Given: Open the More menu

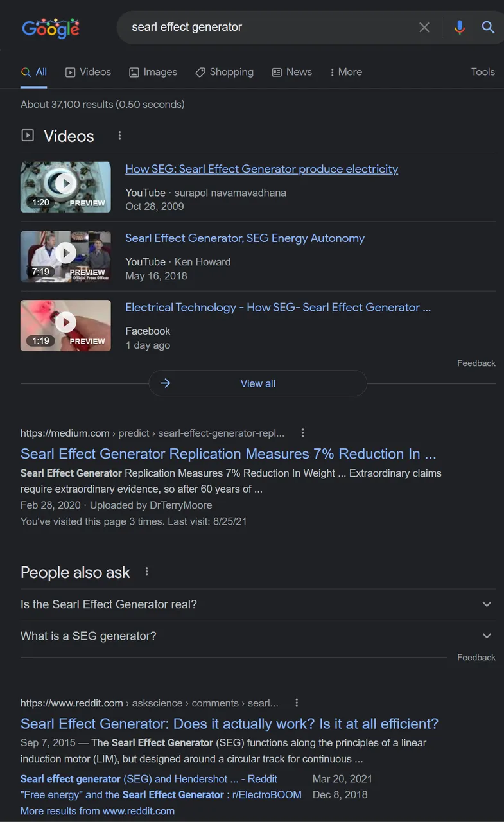Looking at the screenshot, I should click(x=345, y=72).
